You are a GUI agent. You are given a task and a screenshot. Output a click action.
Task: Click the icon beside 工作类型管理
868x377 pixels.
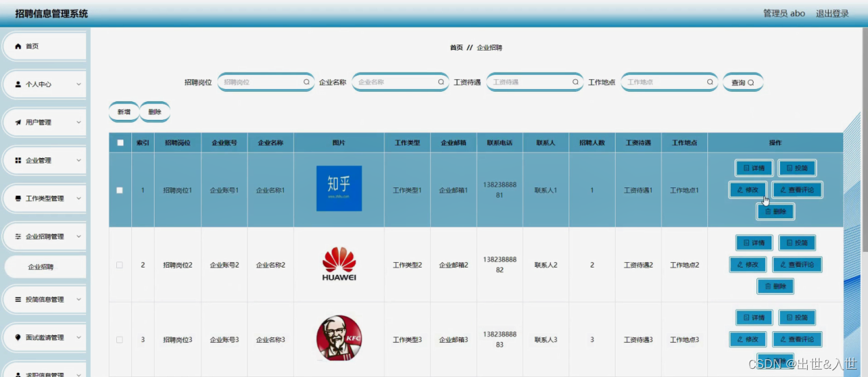point(18,199)
